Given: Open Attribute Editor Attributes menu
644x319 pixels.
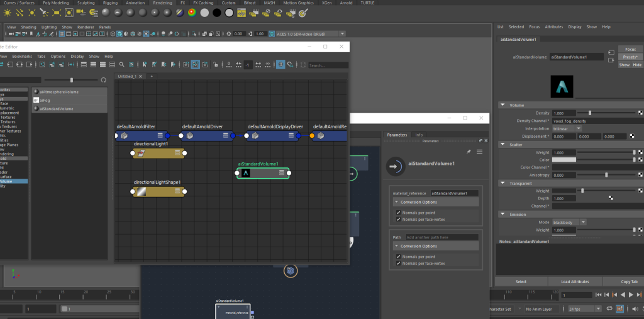Looking at the screenshot, I should [553, 26].
